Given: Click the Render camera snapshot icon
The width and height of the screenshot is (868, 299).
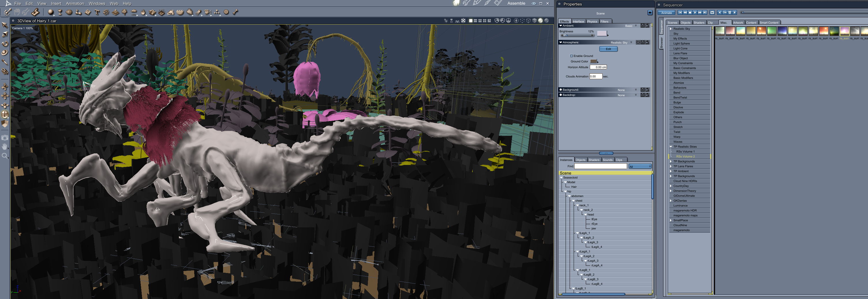Looking at the screenshot, I should (5, 138).
